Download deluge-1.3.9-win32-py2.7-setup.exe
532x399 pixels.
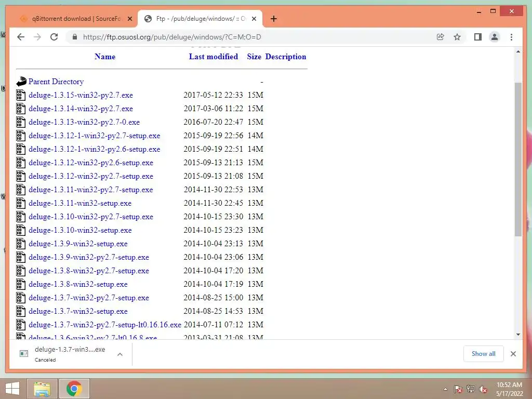click(x=89, y=257)
